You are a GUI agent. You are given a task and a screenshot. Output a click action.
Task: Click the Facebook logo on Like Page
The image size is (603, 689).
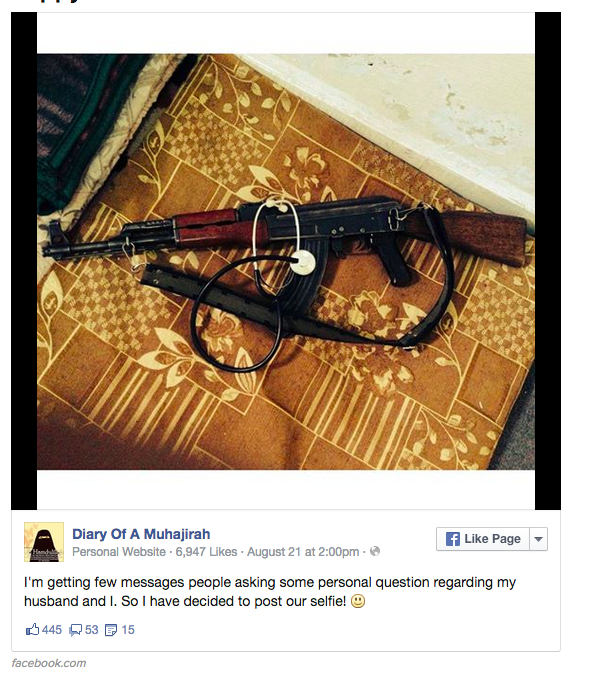coord(453,539)
